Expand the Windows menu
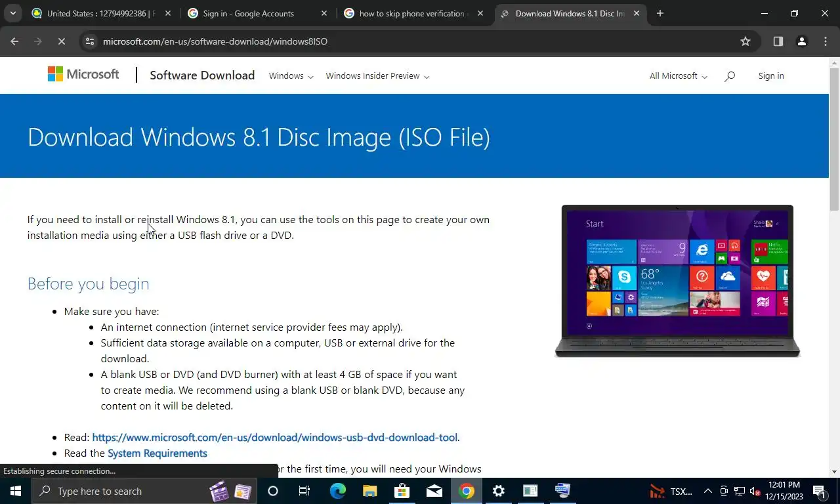The height and width of the screenshot is (504, 840). [x=291, y=76]
